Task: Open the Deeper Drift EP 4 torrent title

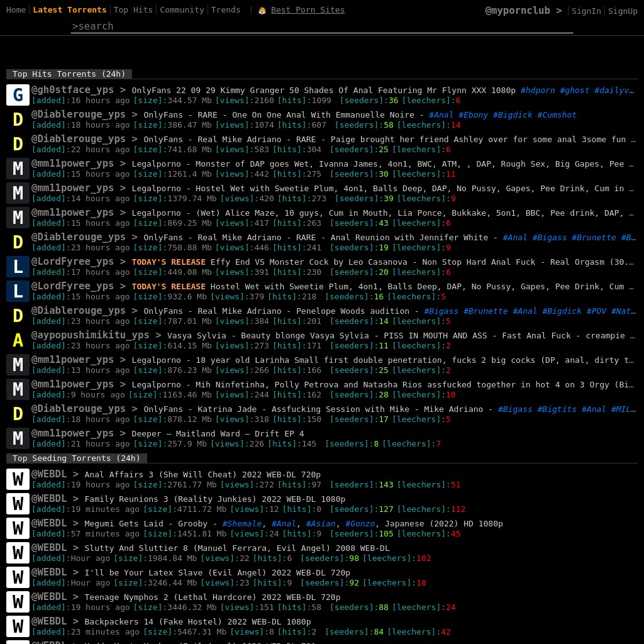Action: click(218, 434)
